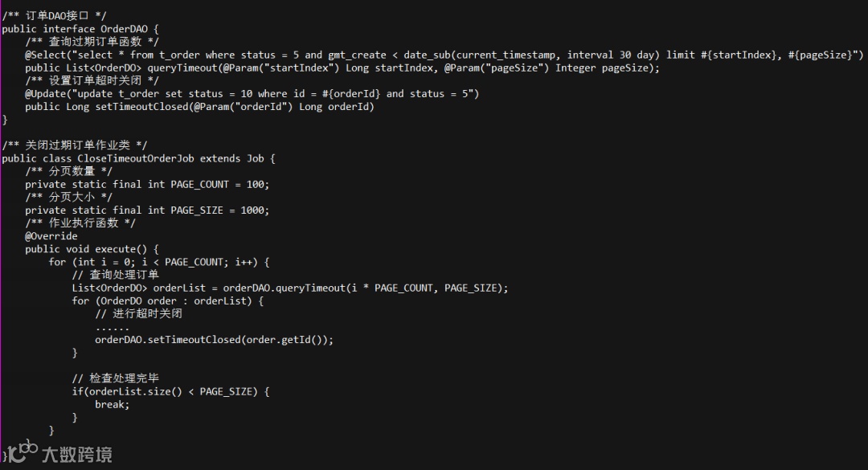Click the watermark logo icon at bottom left

click(x=23, y=452)
